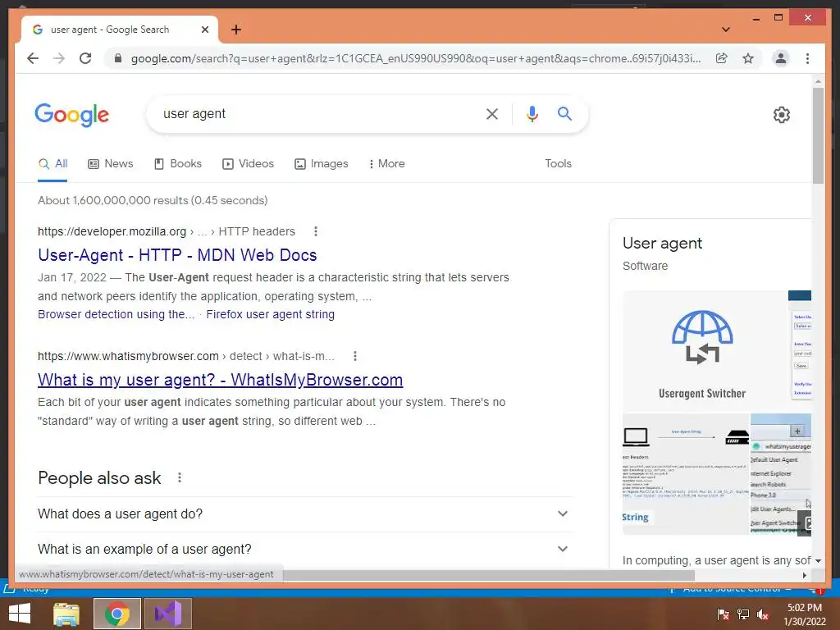
Task: Clear the search box with the X
Action: [x=492, y=113]
